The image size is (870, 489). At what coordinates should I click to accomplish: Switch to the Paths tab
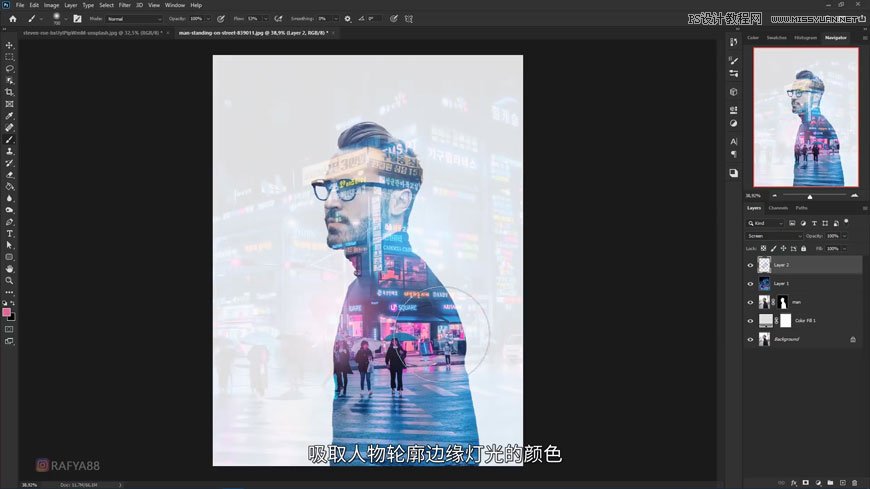(x=801, y=208)
